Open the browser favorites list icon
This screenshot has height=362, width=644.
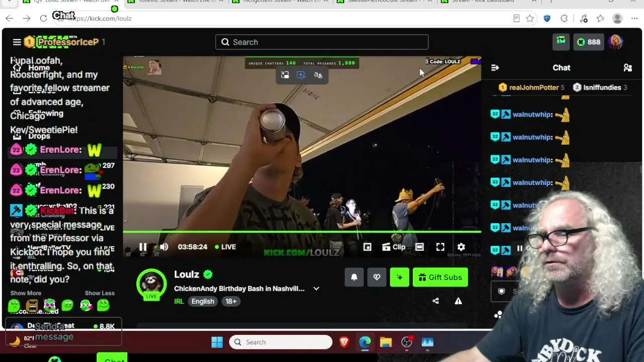coord(600,19)
